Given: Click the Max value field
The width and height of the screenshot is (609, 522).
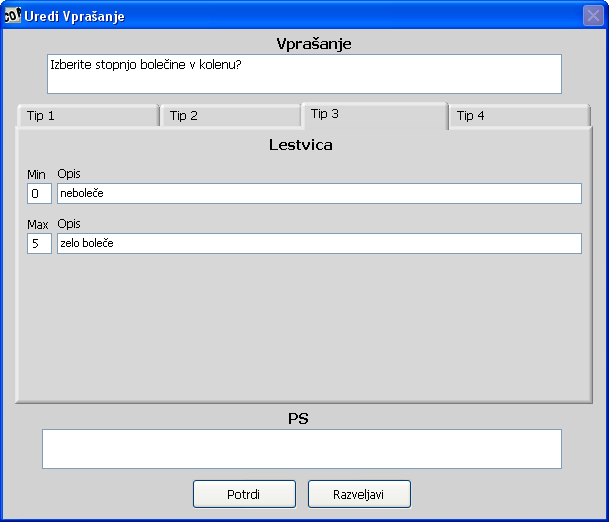Looking at the screenshot, I should (39, 244).
